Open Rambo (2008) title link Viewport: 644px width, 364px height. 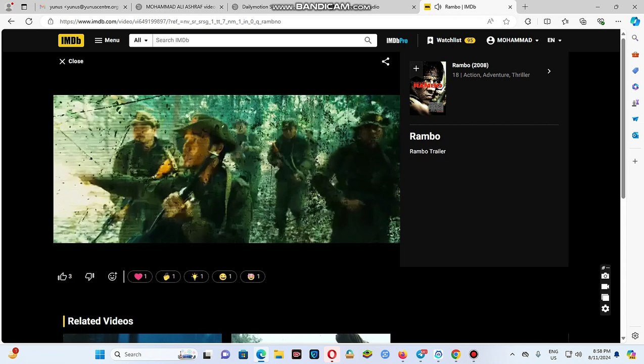470,65
